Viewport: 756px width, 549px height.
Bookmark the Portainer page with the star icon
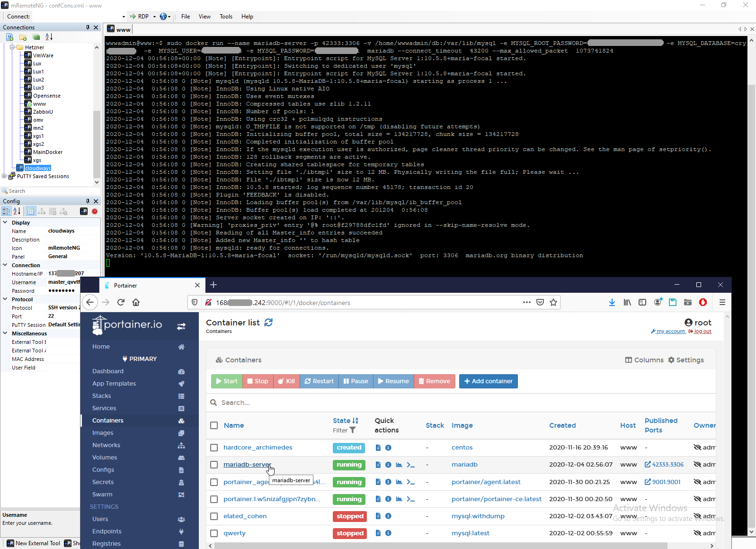click(553, 302)
